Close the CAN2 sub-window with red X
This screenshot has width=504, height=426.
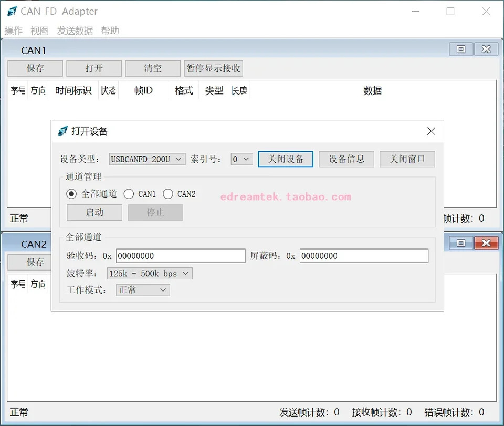coord(486,243)
